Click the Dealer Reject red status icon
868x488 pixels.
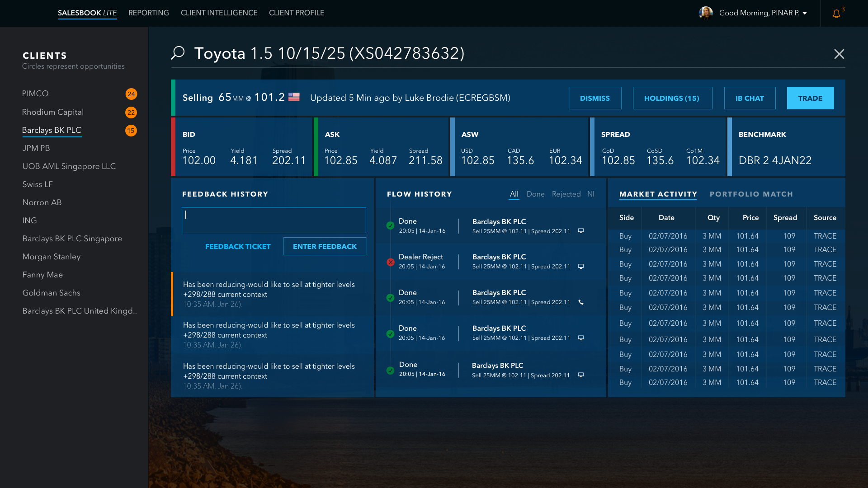391,262
